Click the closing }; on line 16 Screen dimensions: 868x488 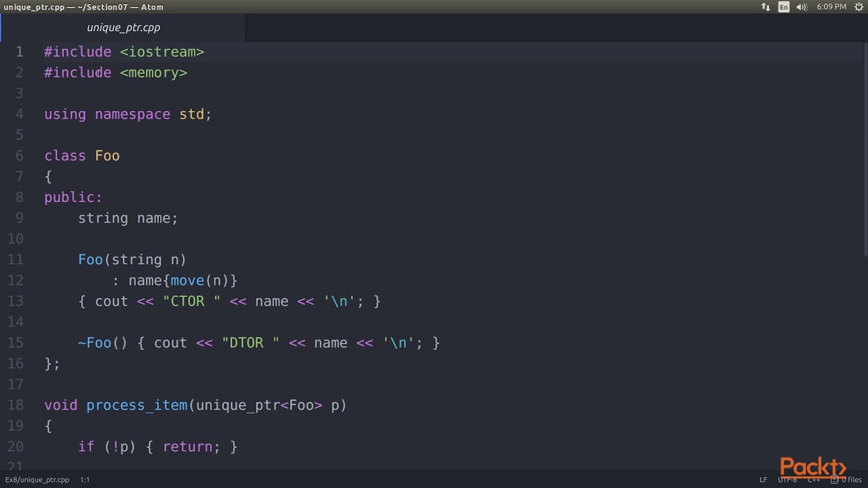52,364
